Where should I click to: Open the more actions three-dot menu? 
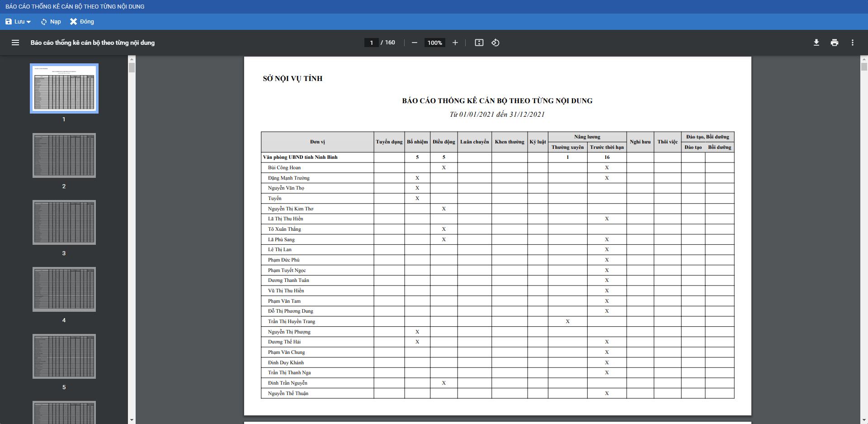pos(853,43)
